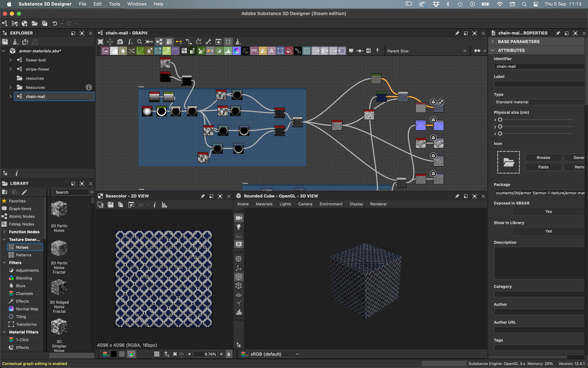Screen dimensions: 588x368
Task: Collapse the armor-materials.sbs package
Action: (x=4, y=51)
